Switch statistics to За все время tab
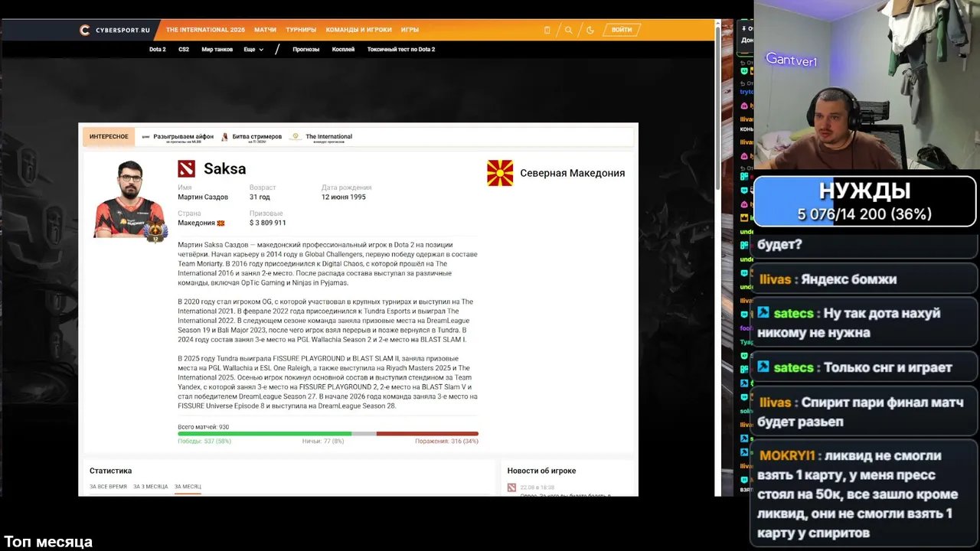This screenshot has width=980, height=551. [x=108, y=487]
